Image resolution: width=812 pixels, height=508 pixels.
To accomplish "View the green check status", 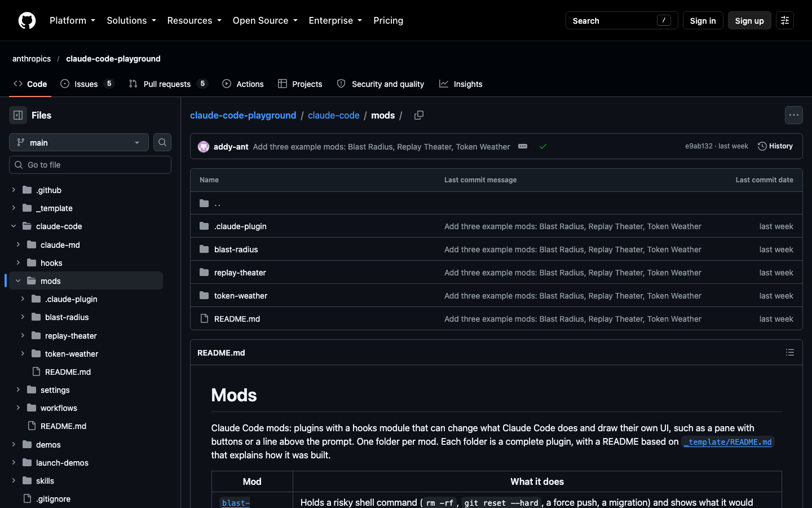I will click(x=543, y=146).
